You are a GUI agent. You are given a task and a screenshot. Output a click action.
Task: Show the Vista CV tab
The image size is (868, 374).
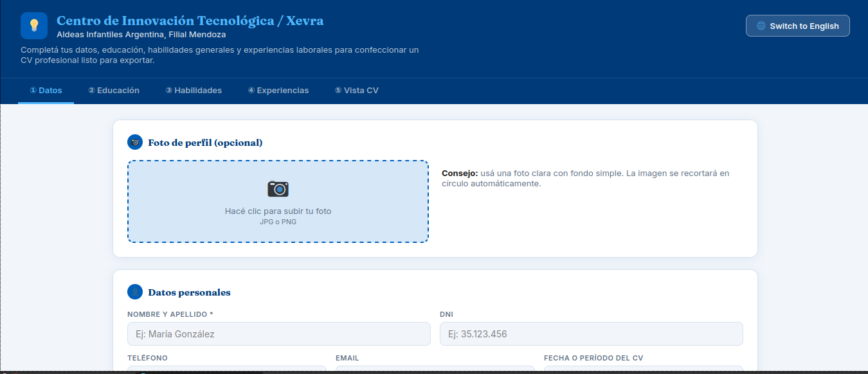tap(356, 91)
